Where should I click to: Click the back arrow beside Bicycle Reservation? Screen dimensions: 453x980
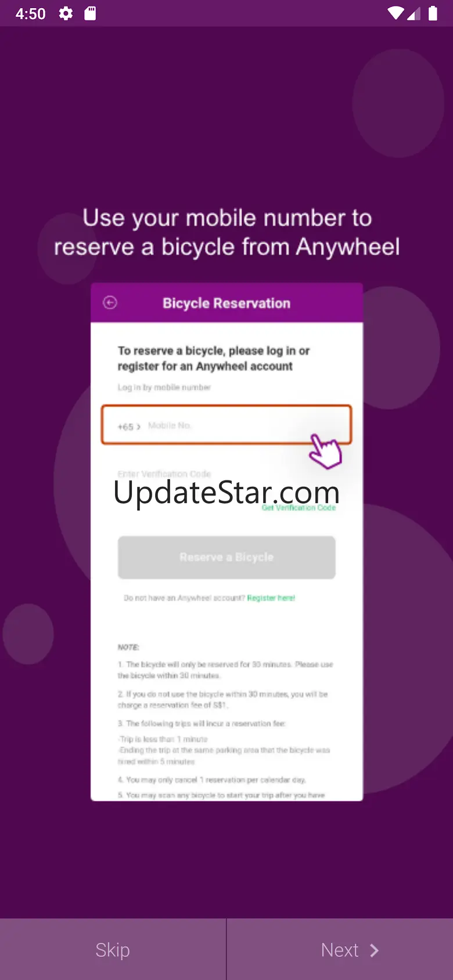click(110, 302)
